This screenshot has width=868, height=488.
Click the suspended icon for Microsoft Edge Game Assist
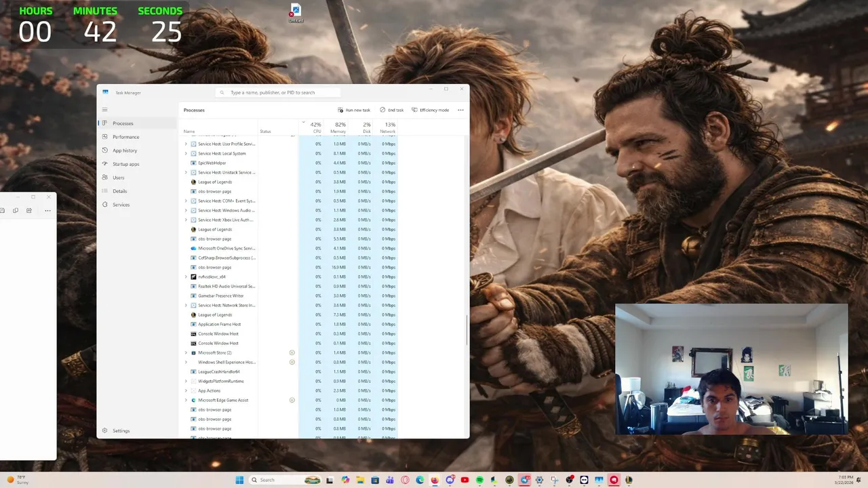[292, 400]
